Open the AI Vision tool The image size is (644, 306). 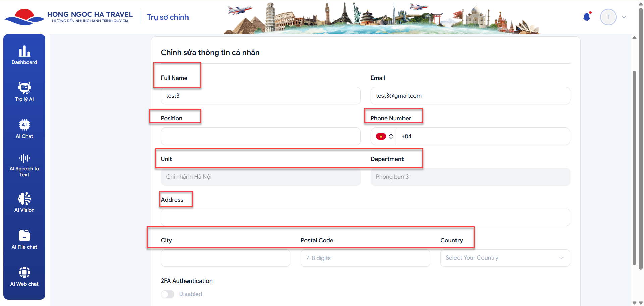click(24, 203)
